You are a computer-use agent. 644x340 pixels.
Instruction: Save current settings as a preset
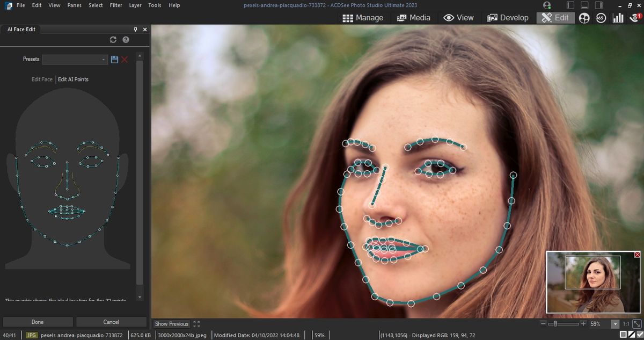pos(114,60)
